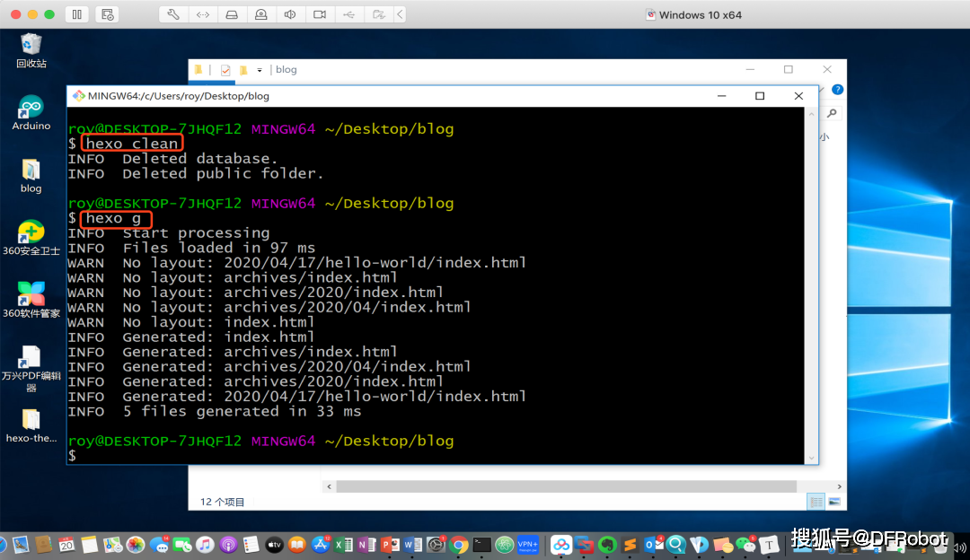The width and height of the screenshot is (970, 560).
Task: Click the Explorer scrollbar right arrow
Action: [840, 487]
